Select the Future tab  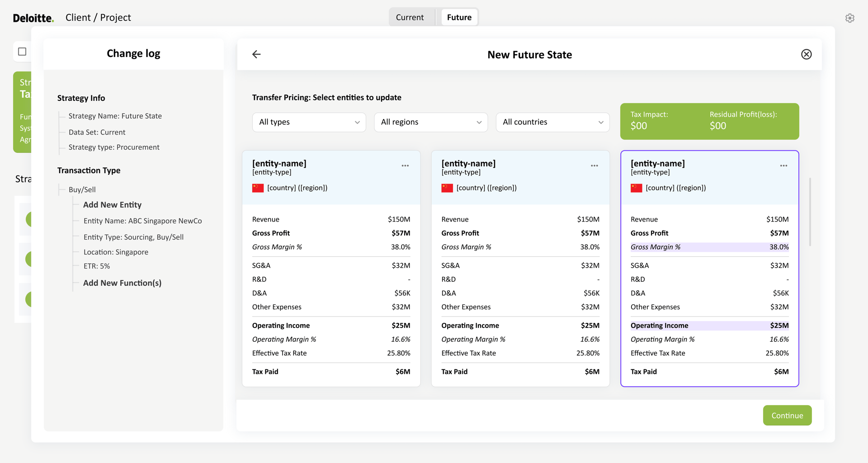point(459,17)
